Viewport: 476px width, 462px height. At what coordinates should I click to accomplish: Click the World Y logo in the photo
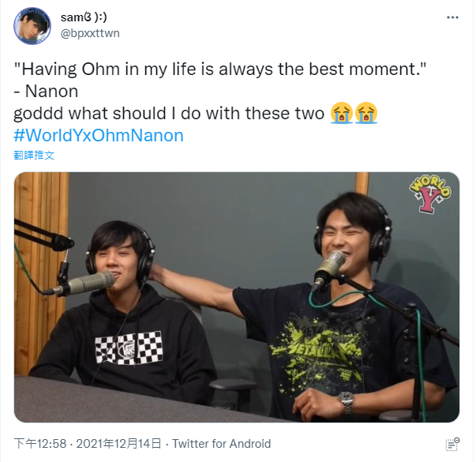pyautogui.click(x=430, y=193)
